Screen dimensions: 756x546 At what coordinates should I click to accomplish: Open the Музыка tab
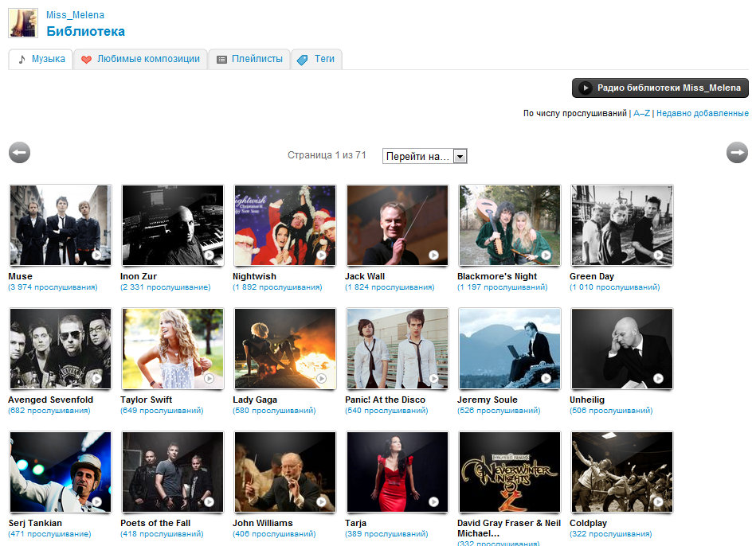(41, 59)
